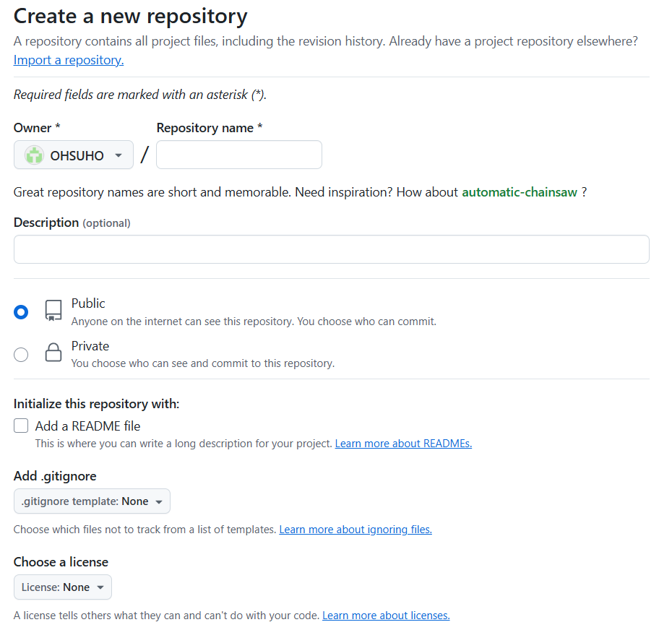Expand the .gitignore template selector
The image size is (672, 630).
pos(92,501)
